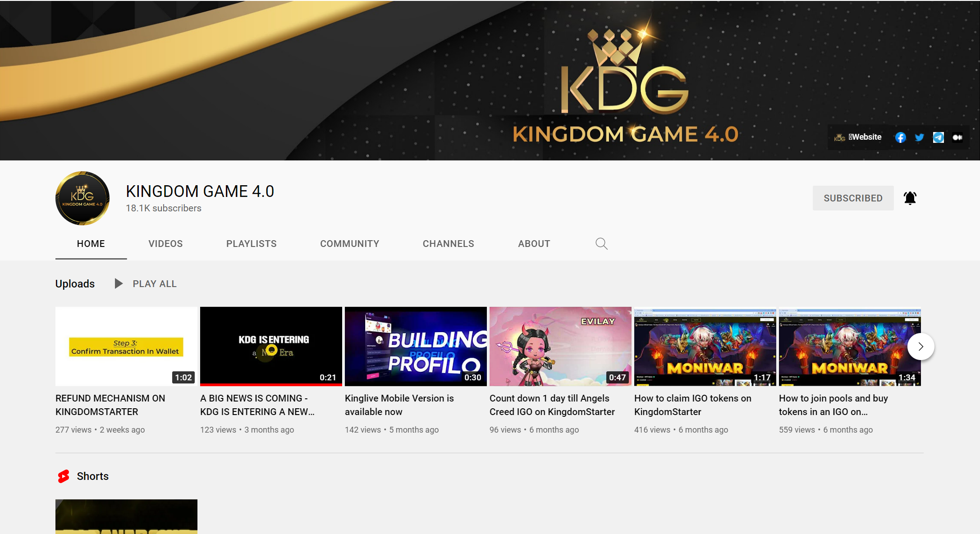
Task: Open the first Shorts thumbnail
Action: click(126, 516)
